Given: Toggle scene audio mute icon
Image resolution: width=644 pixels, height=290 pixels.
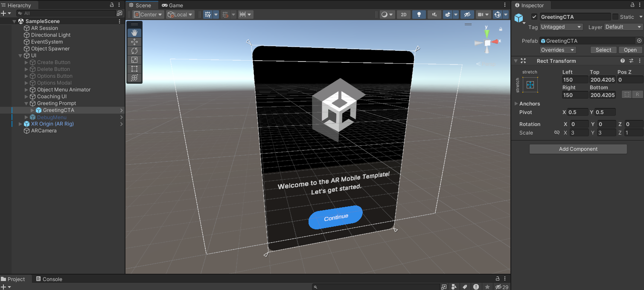Looking at the screenshot, I should coord(434,15).
